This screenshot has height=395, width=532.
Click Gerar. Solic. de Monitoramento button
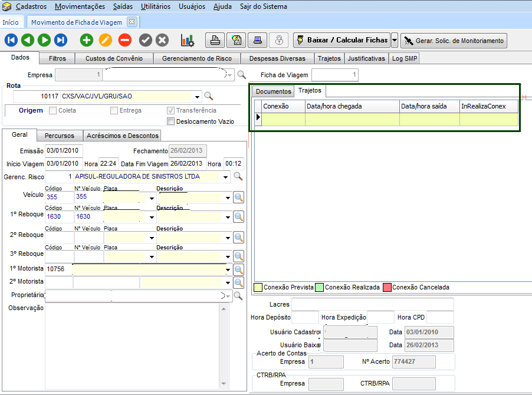[x=454, y=40]
